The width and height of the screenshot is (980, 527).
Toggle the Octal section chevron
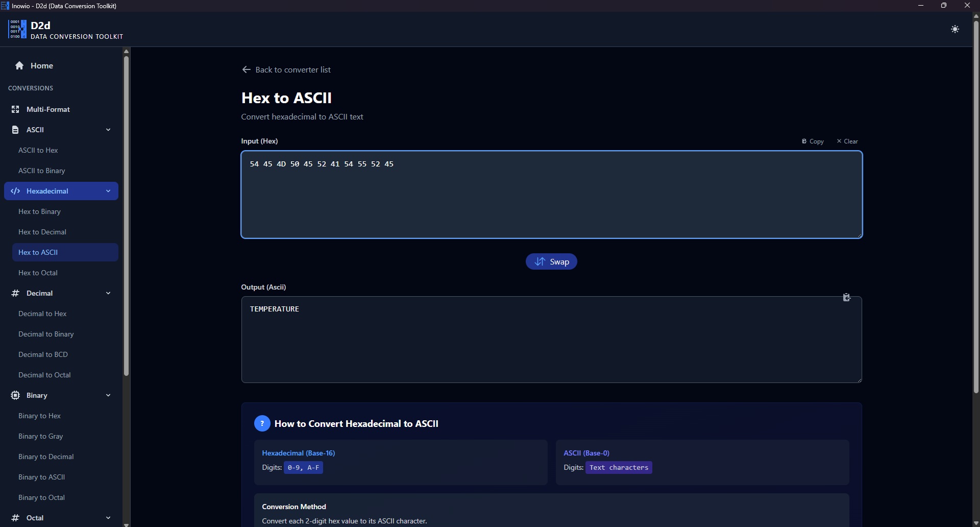pos(108,518)
